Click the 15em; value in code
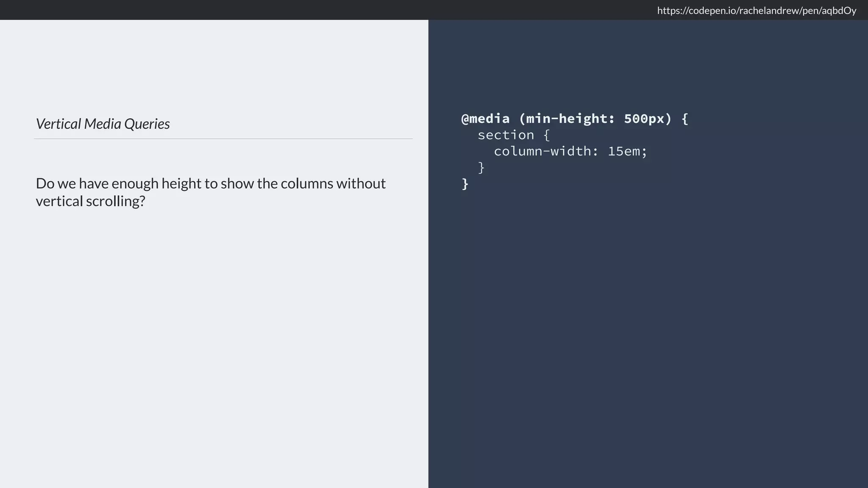Screen dimensions: 868x488 (627, 151)
